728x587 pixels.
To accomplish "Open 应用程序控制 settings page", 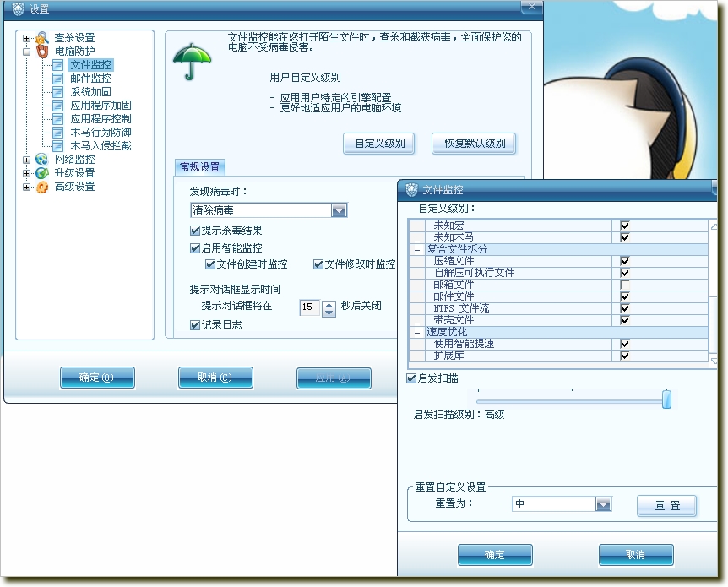I will (x=101, y=119).
